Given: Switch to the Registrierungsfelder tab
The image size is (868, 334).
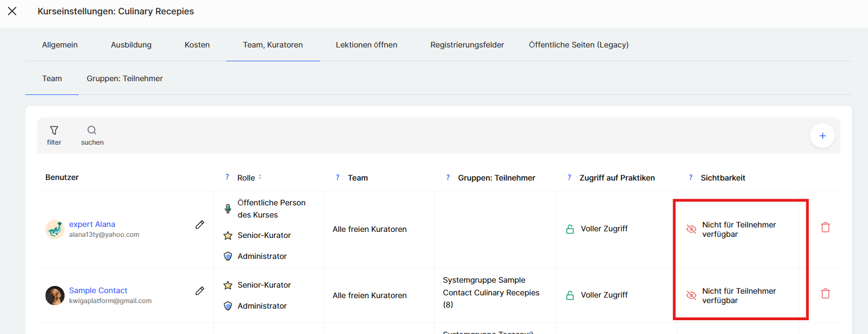Looking at the screenshot, I should (x=467, y=45).
